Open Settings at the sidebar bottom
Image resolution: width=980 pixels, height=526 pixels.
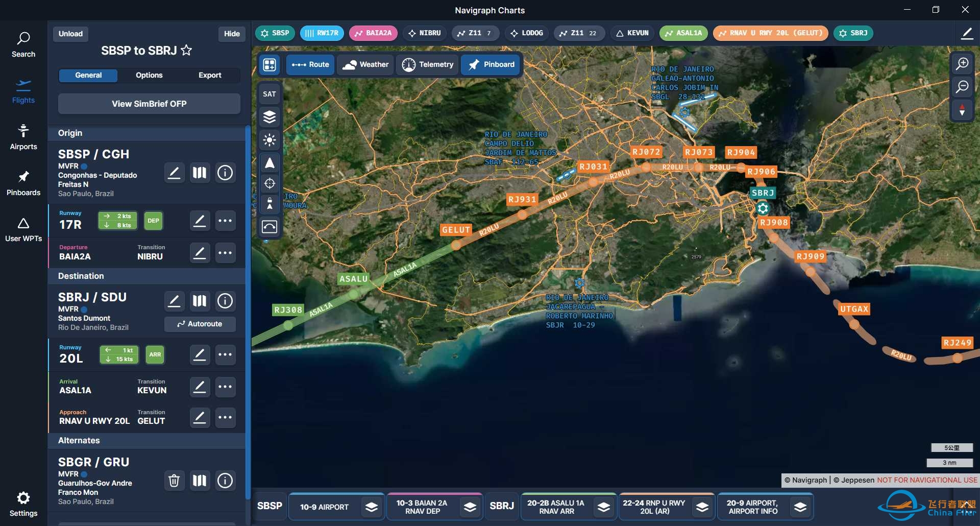tap(23, 504)
